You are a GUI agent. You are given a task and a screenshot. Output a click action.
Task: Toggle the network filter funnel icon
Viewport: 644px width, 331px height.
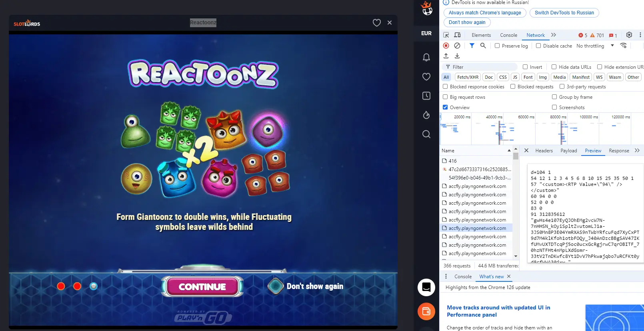click(472, 46)
